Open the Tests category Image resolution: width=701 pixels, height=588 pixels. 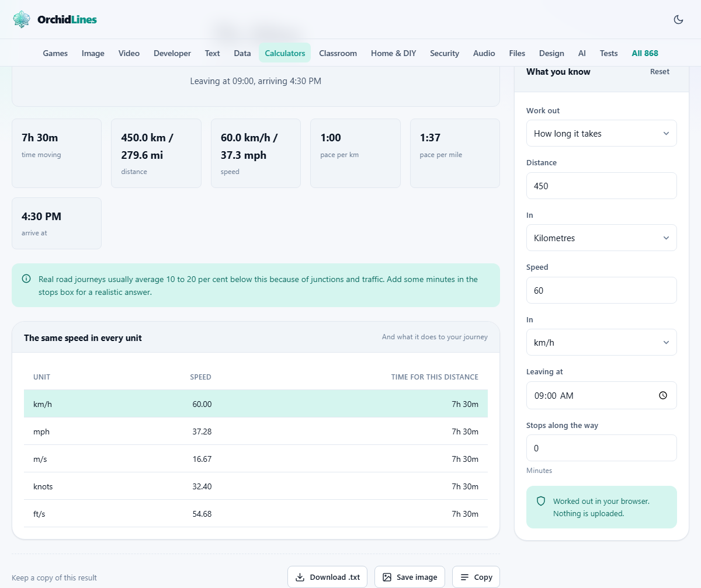coord(609,53)
